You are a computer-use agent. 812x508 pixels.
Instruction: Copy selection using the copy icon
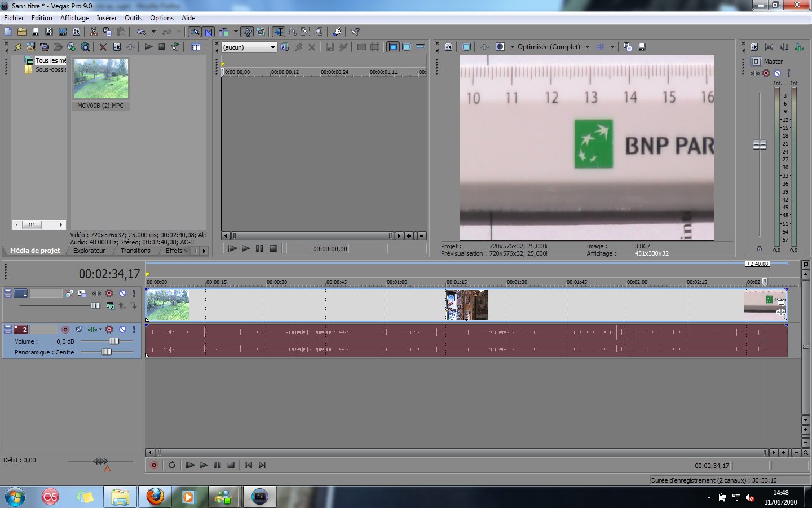[x=107, y=32]
